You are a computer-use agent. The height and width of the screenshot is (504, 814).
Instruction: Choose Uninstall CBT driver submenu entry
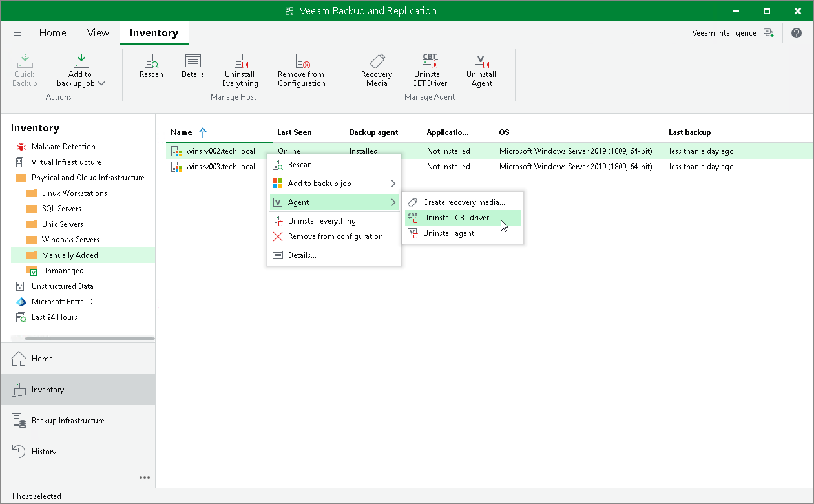[x=463, y=218]
